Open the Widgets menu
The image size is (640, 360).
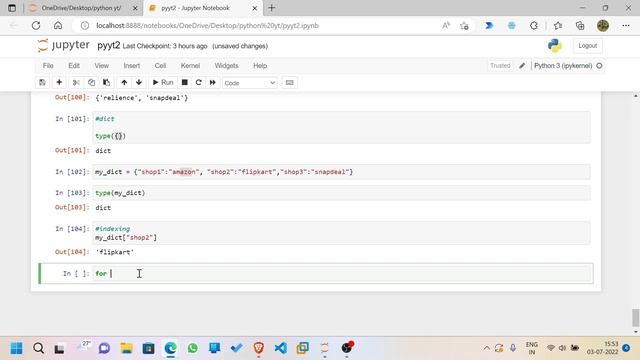coord(226,66)
